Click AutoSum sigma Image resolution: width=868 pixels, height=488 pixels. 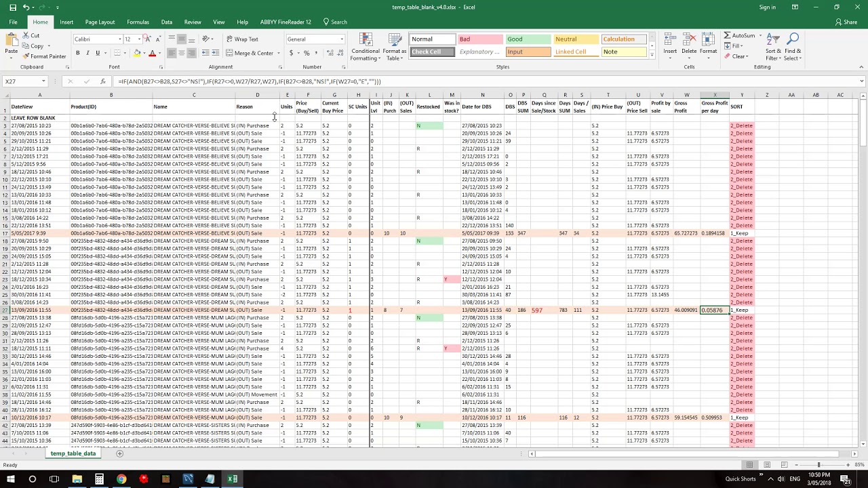point(739,35)
